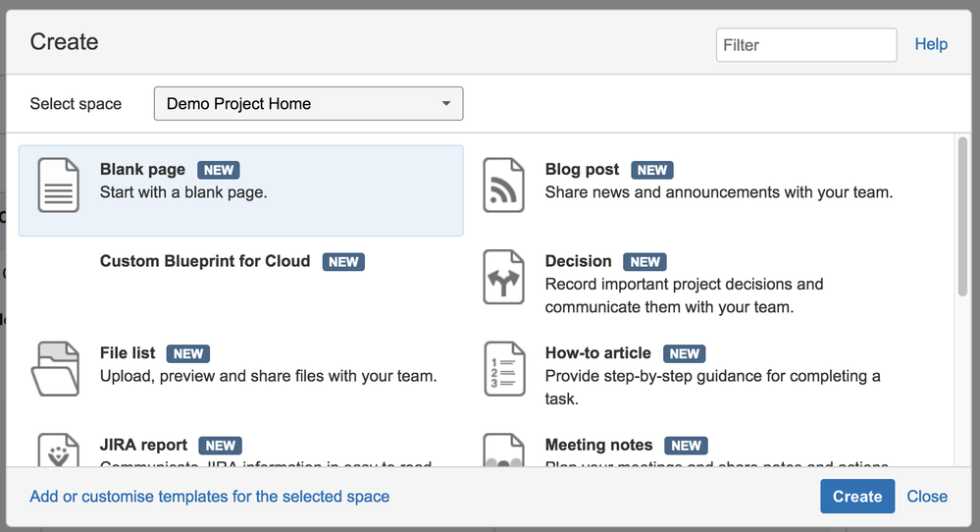Image resolution: width=980 pixels, height=532 pixels.
Task: Open the Help link
Action: [931, 44]
